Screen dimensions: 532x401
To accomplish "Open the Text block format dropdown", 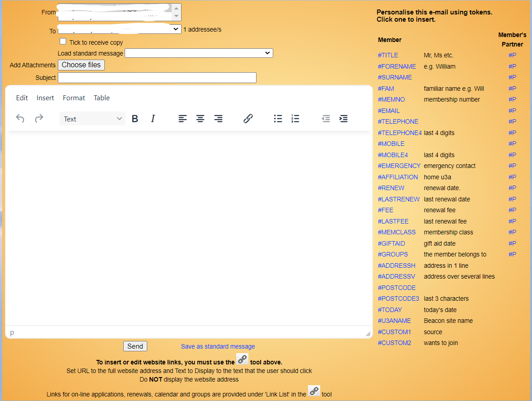I will [92, 119].
